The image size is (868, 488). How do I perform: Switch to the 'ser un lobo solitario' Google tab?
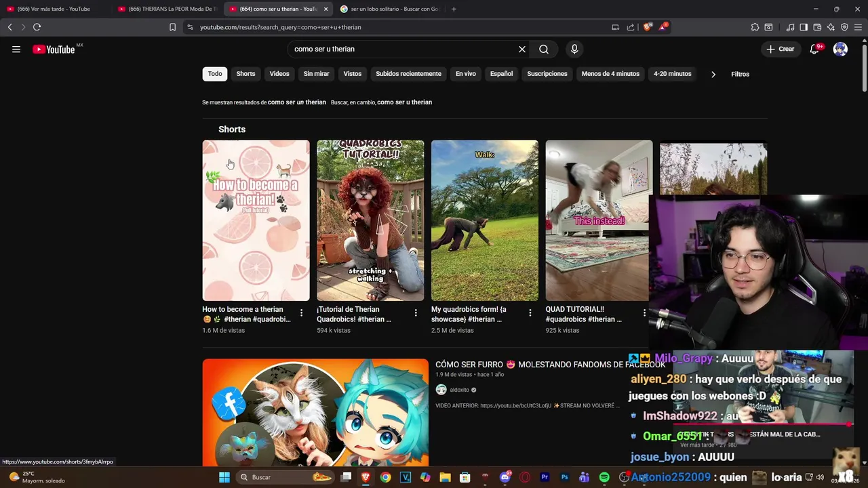point(389,9)
